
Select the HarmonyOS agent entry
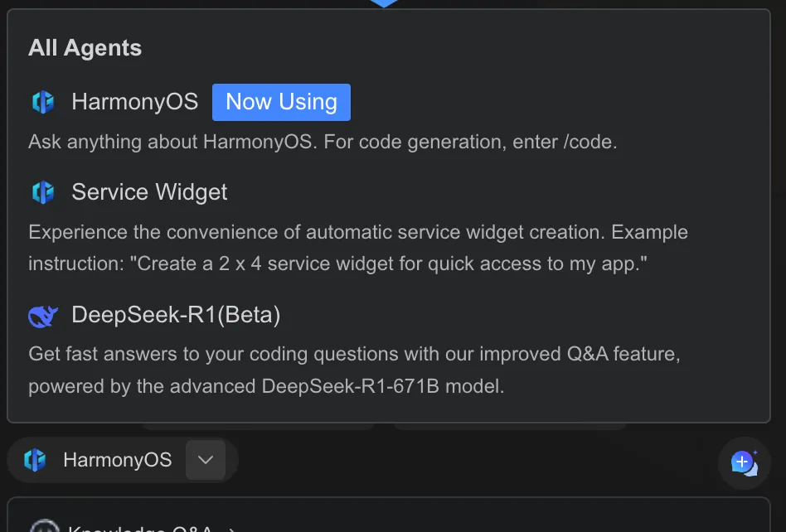click(134, 102)
